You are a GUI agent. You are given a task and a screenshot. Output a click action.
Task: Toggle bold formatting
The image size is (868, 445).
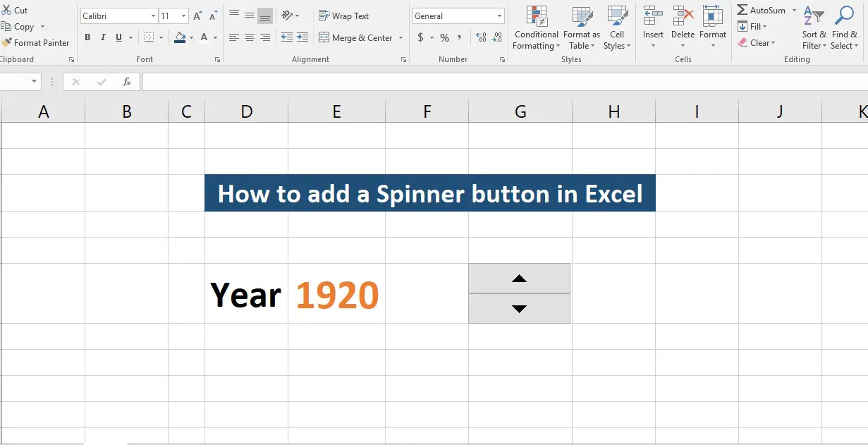tap(87, 37)
